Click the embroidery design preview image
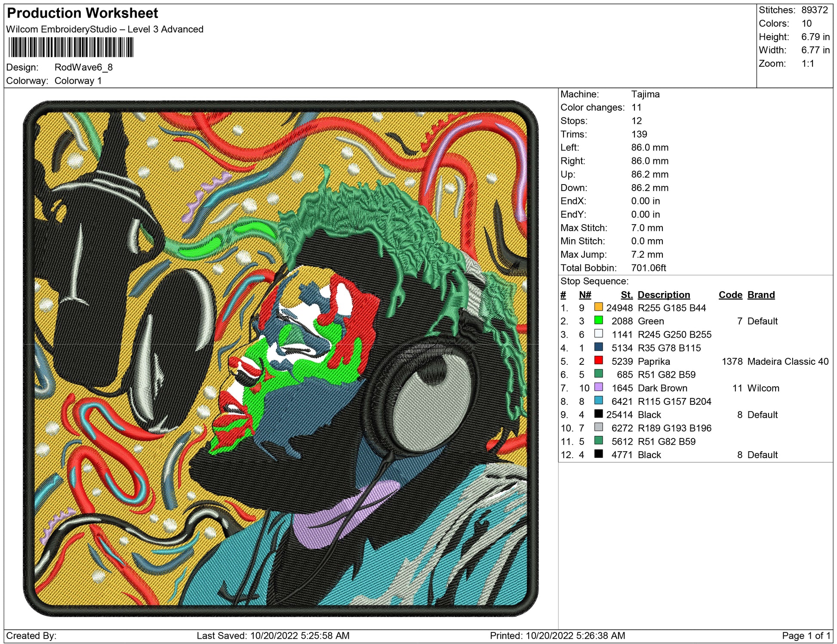 coord(280,358)
